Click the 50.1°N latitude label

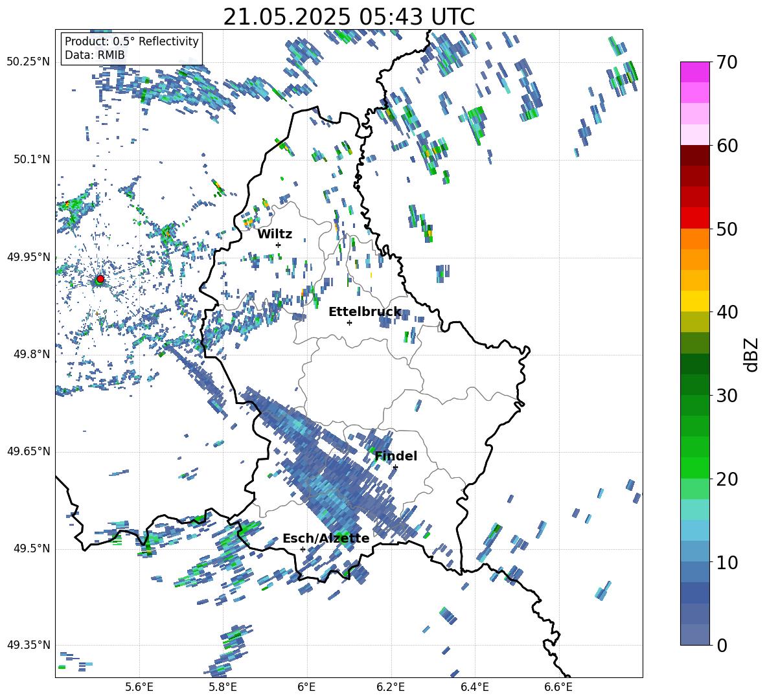pyautogui.click(x=32, y=159)
